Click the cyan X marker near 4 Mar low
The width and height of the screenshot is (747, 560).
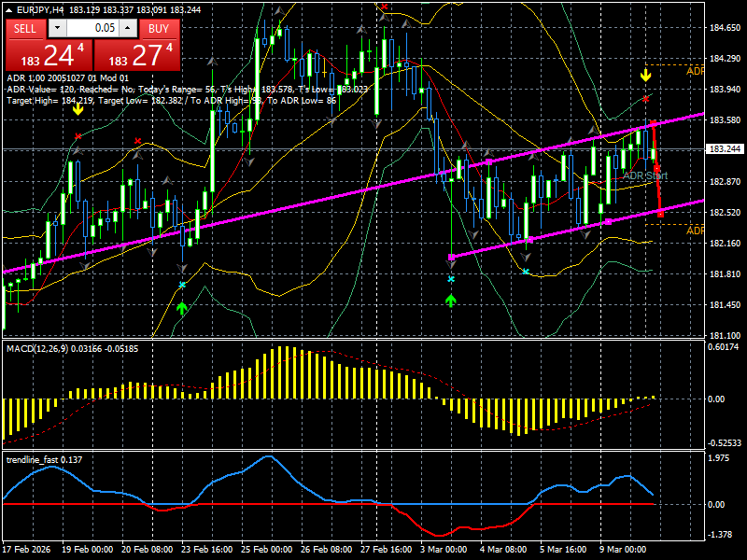[x=526, y=272]
